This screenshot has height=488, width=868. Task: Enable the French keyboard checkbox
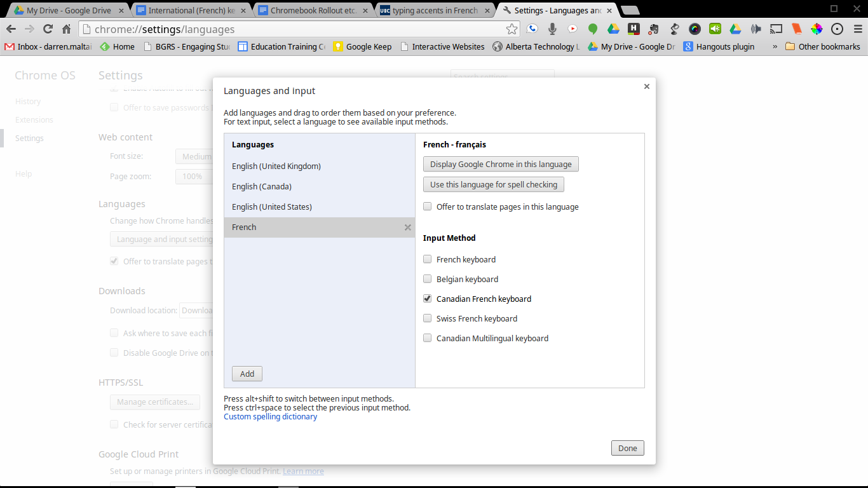[x=428, y=259]
